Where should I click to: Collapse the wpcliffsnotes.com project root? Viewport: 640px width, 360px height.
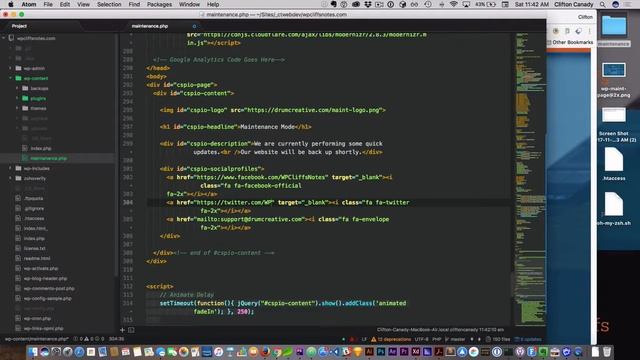coord(4,38)
